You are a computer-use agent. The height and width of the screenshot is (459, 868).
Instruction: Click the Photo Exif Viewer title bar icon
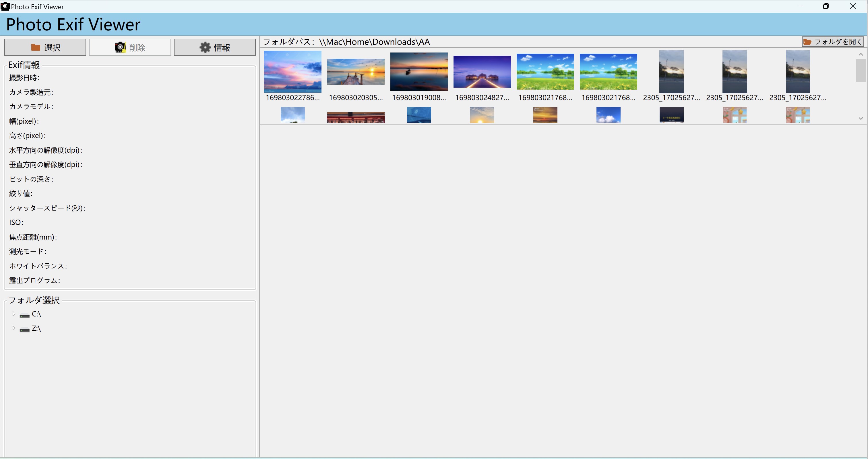pyautogui.click(x=5, y=6)
